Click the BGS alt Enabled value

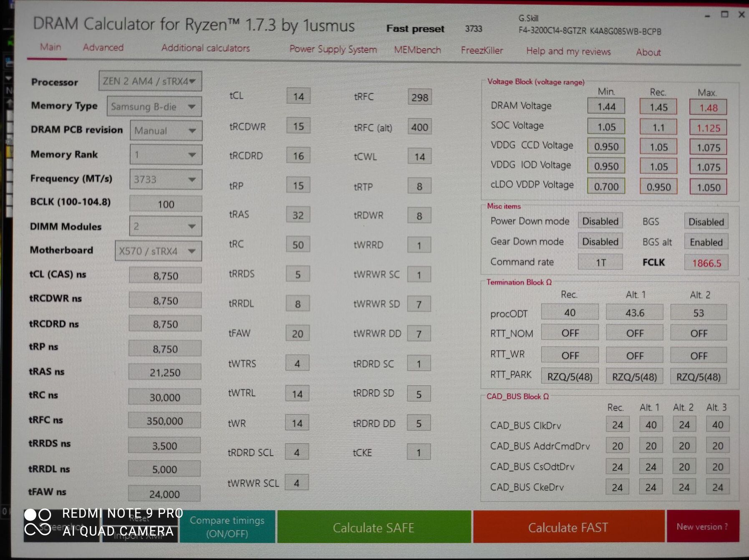tap(706, 242)
